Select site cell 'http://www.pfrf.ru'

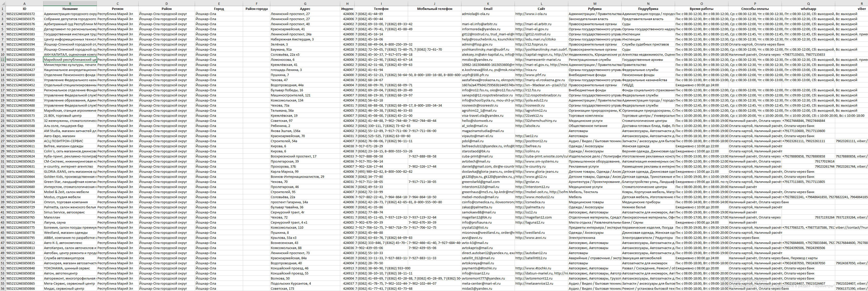click(542, 75)
